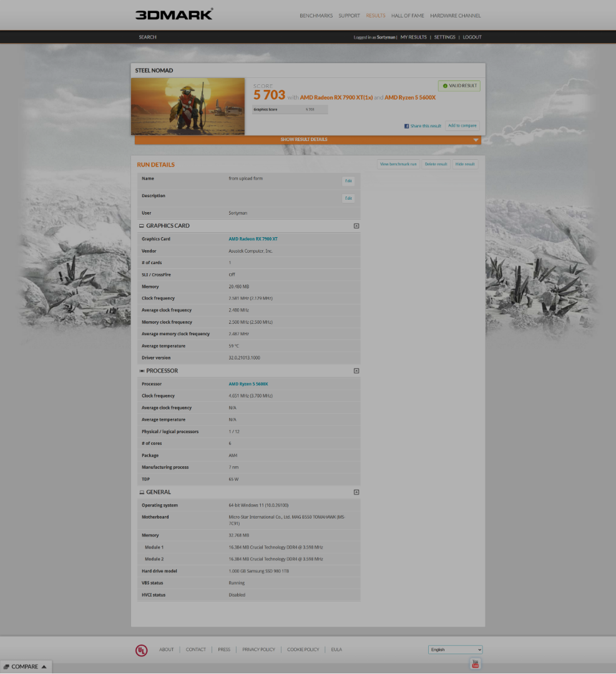Edit the result Description
Viewport: 616px width, 674px height.
pos(348,198)
